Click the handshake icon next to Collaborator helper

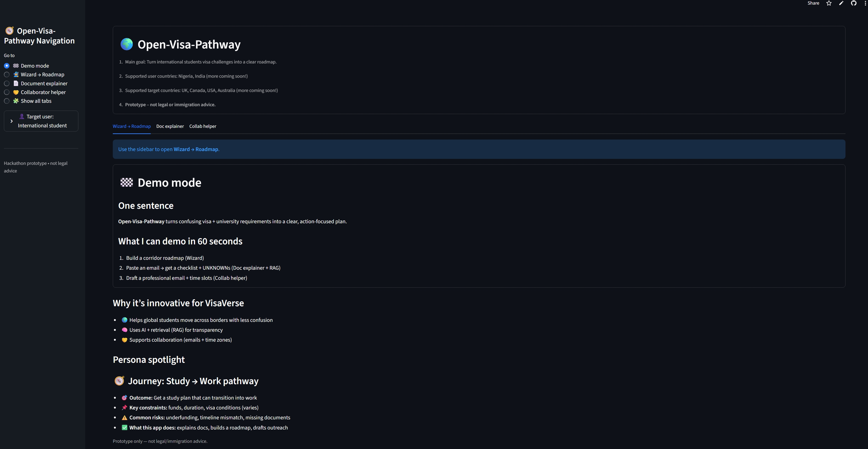[x=16, y=92]
